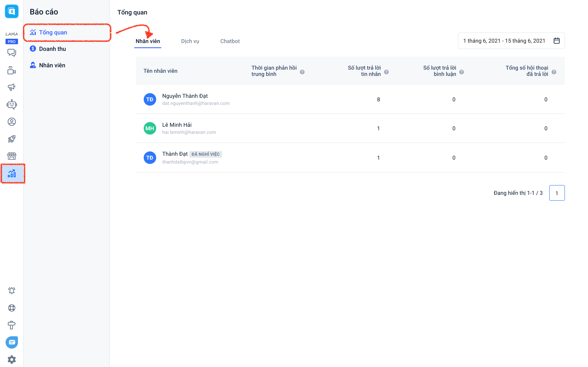Switch to the Chatbot tab
This screenshot has height=367, width=588.
coord(230,41)
